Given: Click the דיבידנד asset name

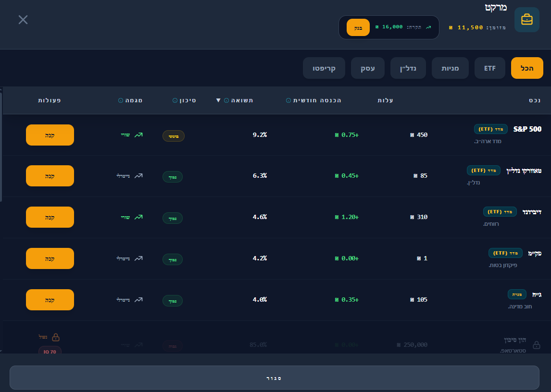Looking at the screenshot, I should point(532,212).
